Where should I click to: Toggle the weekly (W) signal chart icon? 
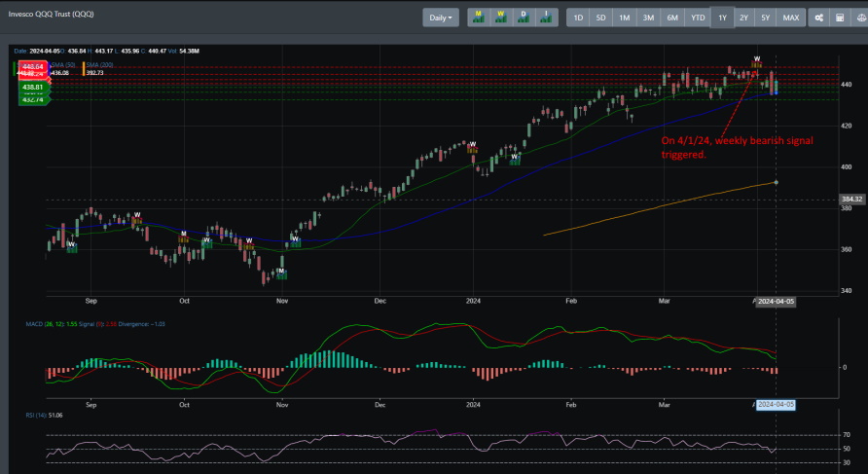[x=501, y=18]
